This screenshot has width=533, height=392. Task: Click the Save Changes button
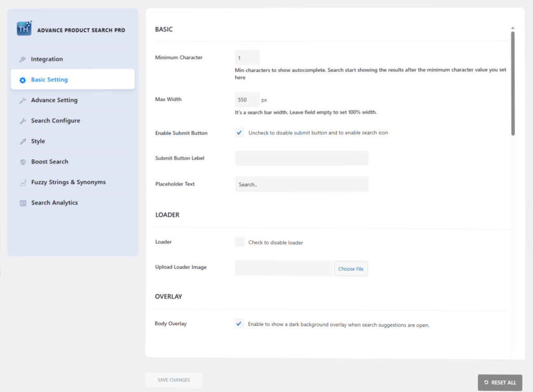(173, 380)
